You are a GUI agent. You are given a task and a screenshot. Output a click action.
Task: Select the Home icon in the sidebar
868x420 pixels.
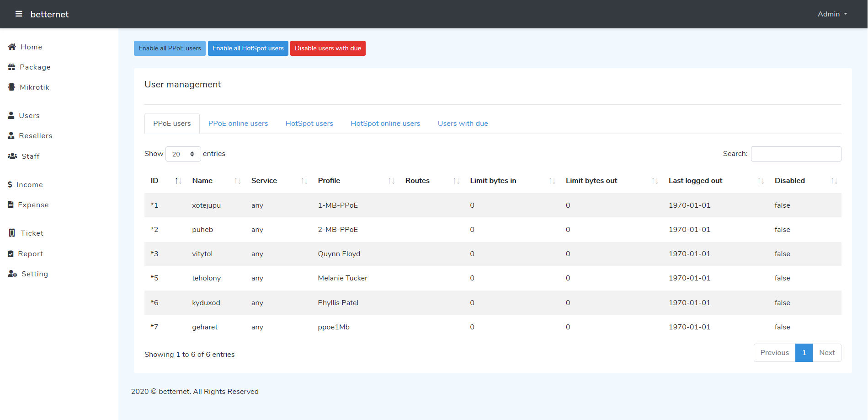[x=11, y=47]
